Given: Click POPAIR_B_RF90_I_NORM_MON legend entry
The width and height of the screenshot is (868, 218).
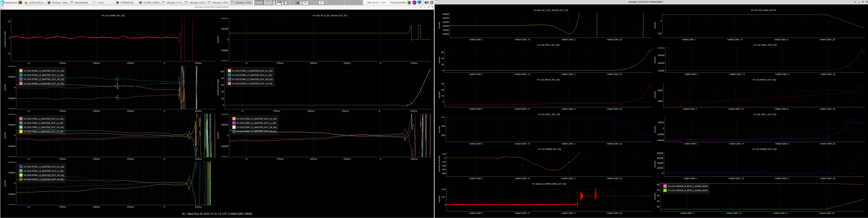Looking at the screenshot, I should pos(687,190).
